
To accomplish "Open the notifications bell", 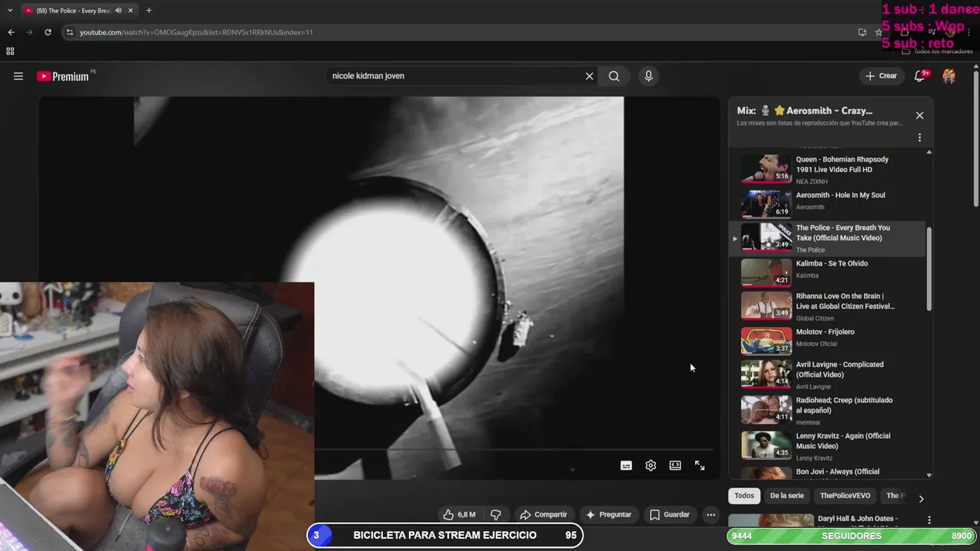I will 920,76.
